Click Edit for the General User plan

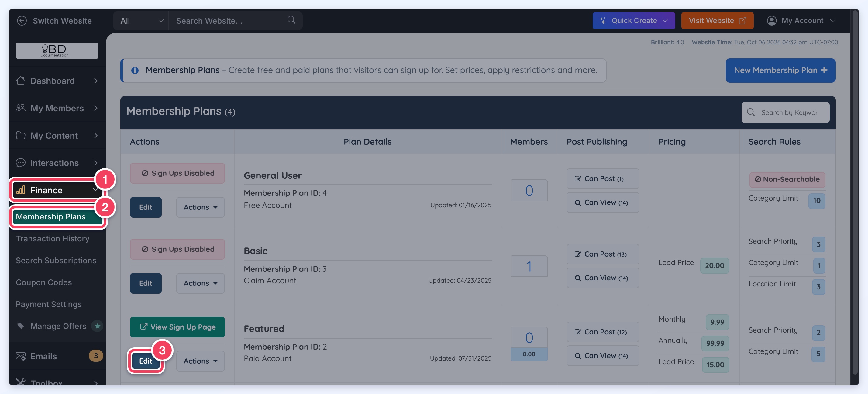click(146, 207)
